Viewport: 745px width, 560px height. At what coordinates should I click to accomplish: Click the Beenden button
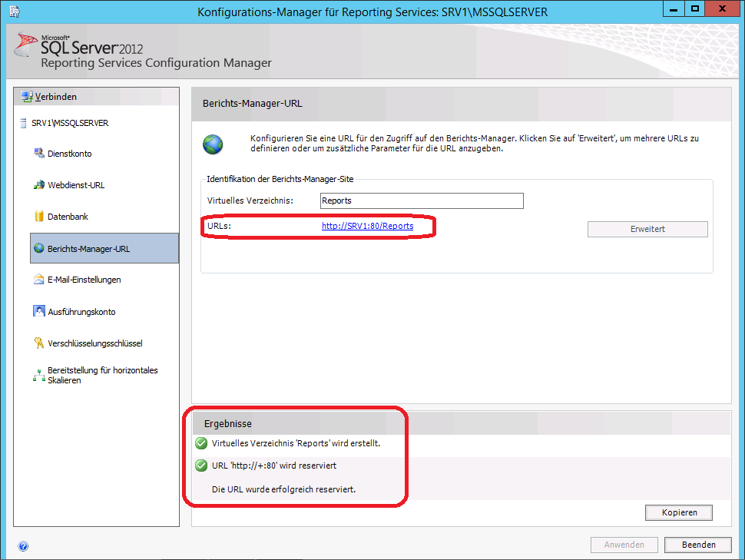pos(698,545)
